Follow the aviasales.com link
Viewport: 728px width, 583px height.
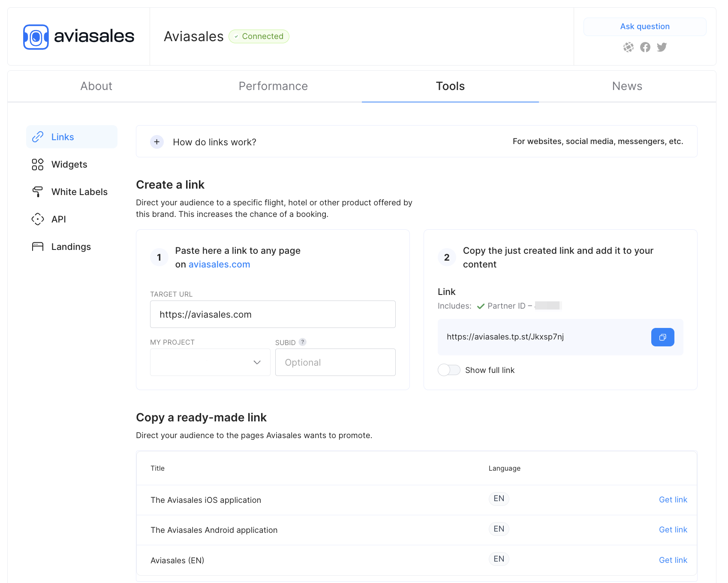(x=219, y=264)
